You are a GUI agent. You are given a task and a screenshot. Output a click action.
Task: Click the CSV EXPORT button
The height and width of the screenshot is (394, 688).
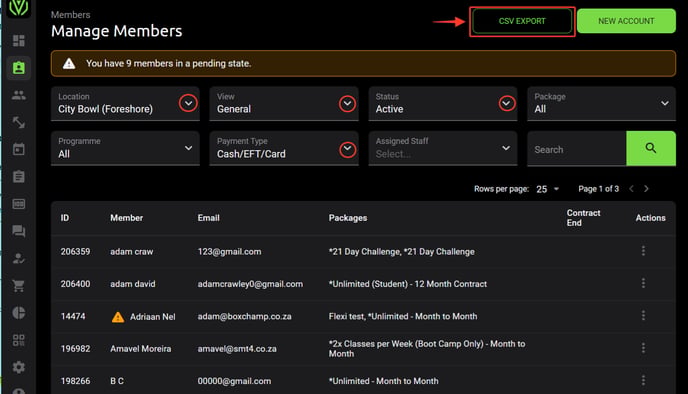(x=522, y=21)
